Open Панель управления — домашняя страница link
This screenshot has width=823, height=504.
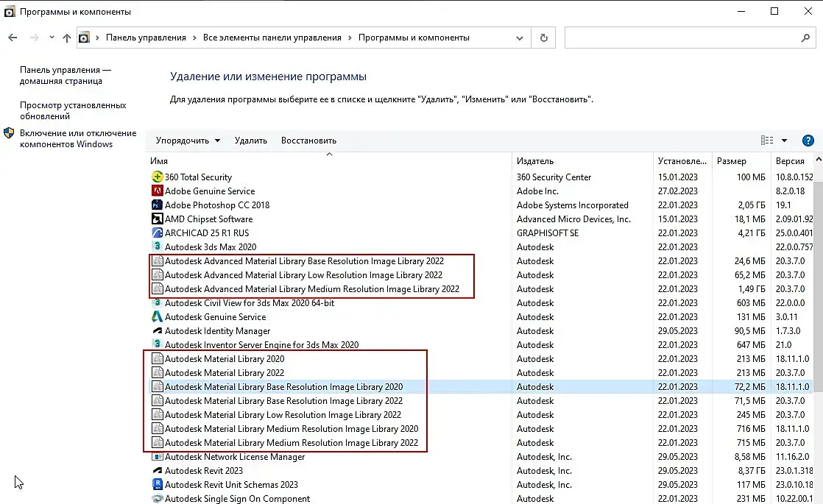(66, 76)
